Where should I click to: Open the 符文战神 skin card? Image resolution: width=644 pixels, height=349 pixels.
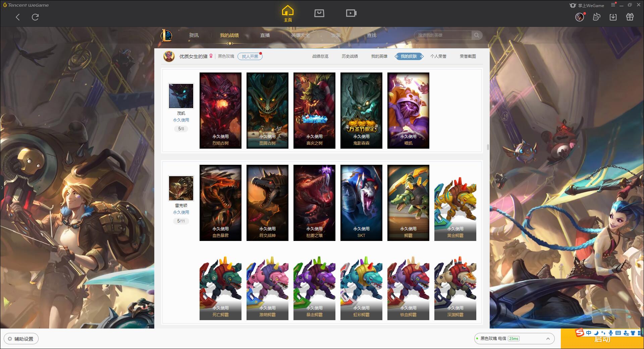coord(267,203)
